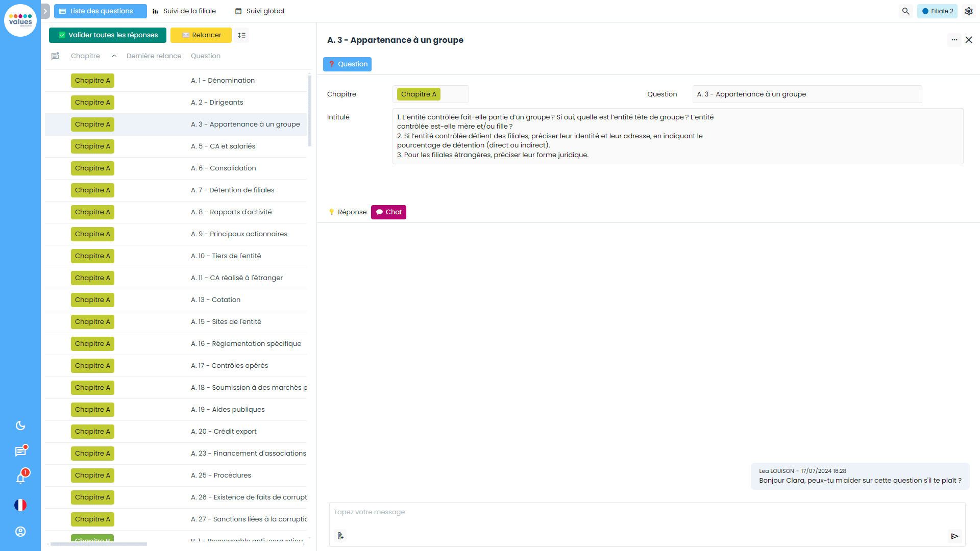This screenshot has height=551, width=980.
Task: Select the Réponse tab
Action: coord(347,212)
